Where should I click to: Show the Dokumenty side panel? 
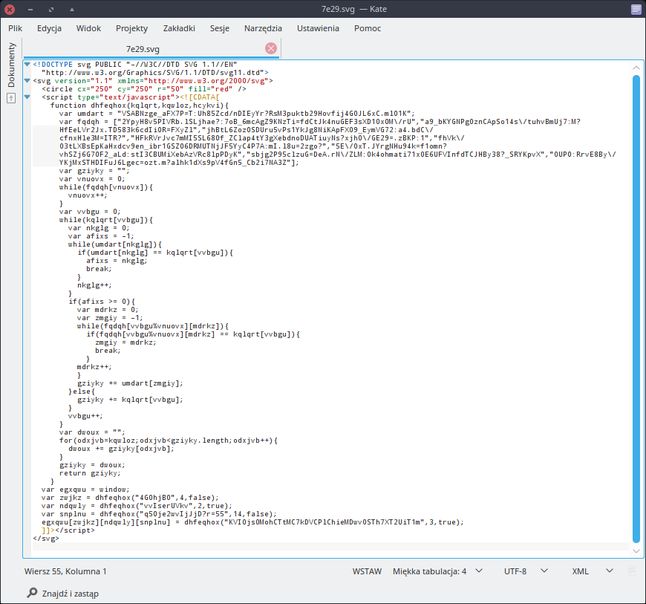coord(11,65)
